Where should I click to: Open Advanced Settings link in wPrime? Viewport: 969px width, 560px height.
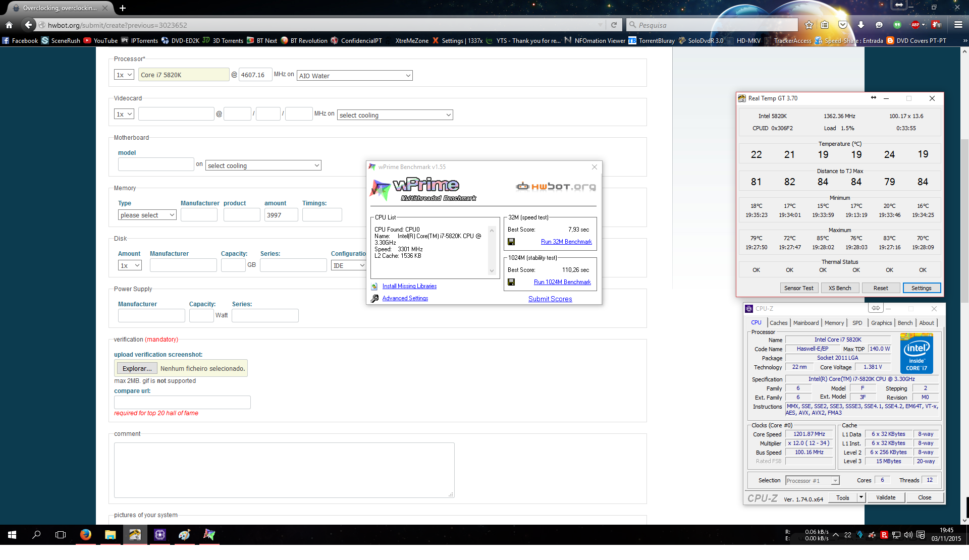click(405, 298)
